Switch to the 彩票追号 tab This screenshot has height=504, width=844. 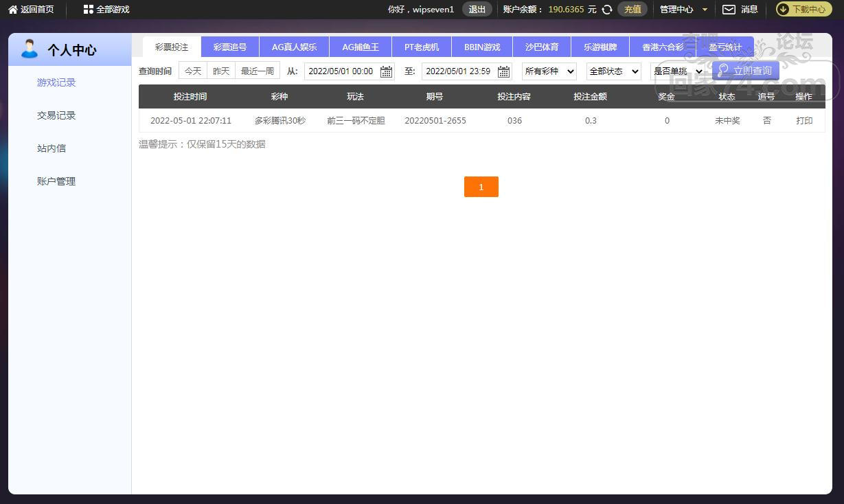[x=230, y=47]
